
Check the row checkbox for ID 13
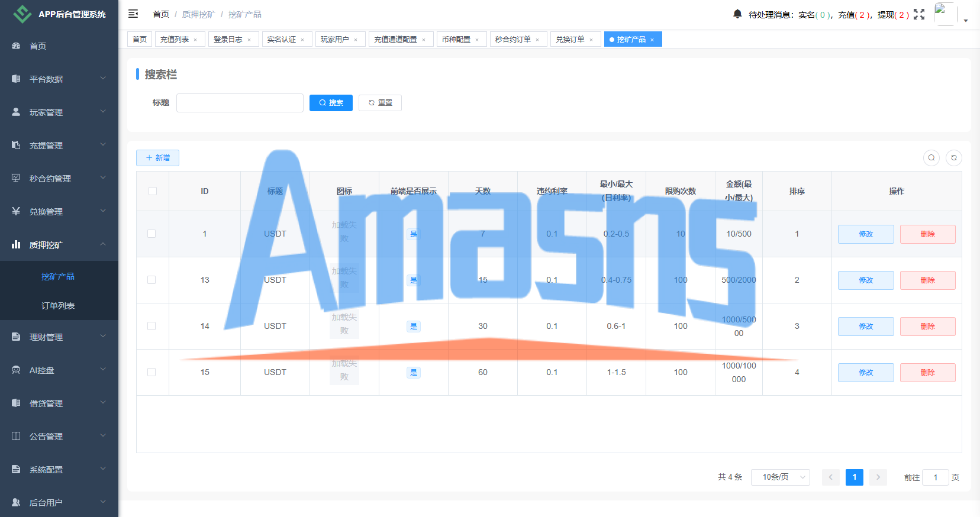pyautogui.click(x=151, y=280)
